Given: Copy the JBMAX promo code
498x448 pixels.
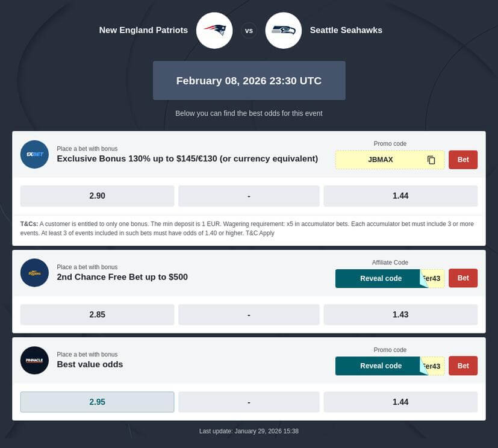Looking at the screenshot, I should [x=431, y=160].
